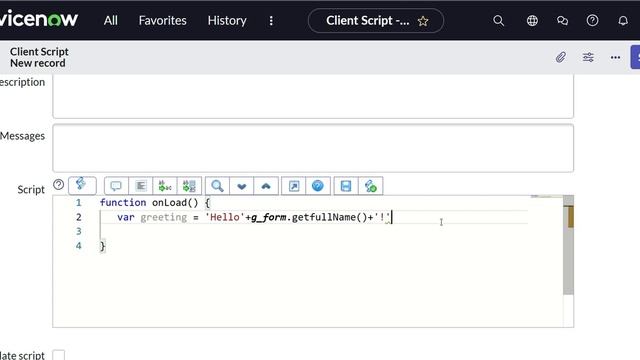Click the paperclip manage attachments icon
The width and height of the screenshot is (640, 360).
(x=561, y=57)
